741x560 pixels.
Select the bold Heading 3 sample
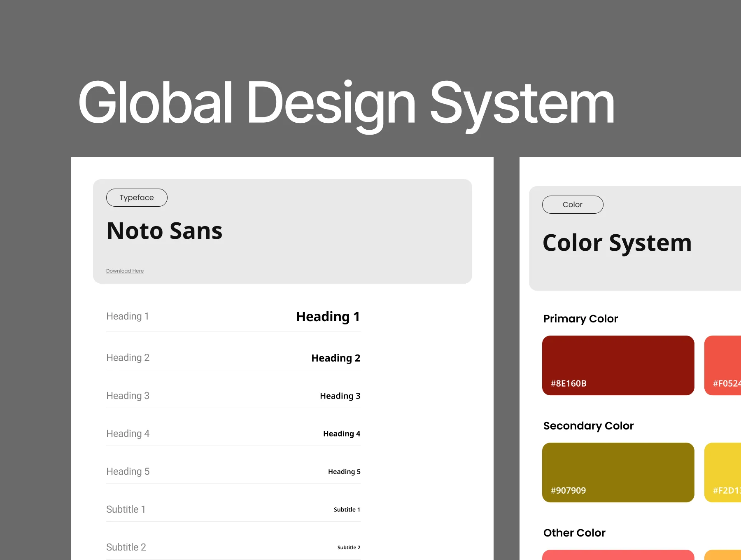point(340,396)
